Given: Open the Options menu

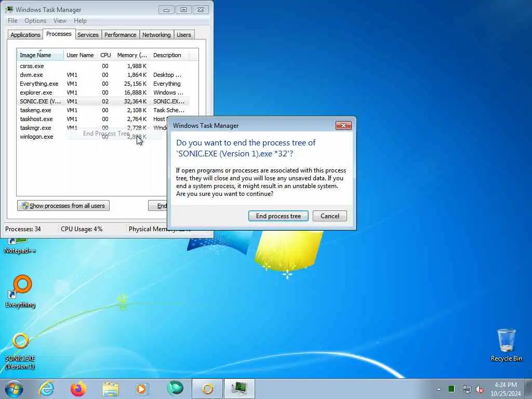Looking at the screenshot, I should click(x=35, y=21).
